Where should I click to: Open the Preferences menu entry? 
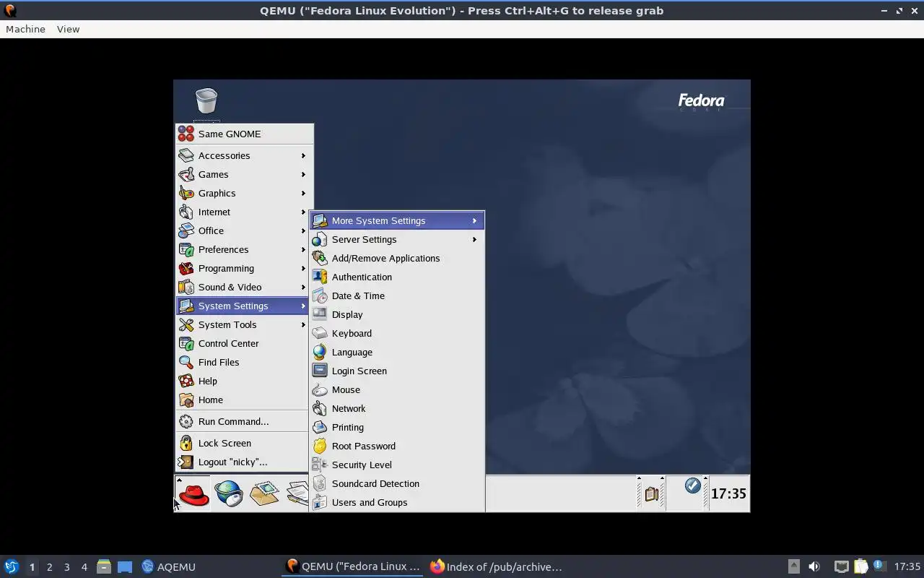243,249
